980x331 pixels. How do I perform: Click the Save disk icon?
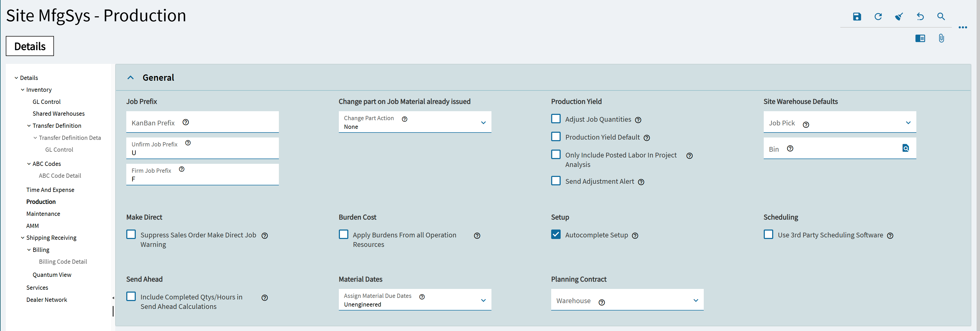(x=857, y=16)
